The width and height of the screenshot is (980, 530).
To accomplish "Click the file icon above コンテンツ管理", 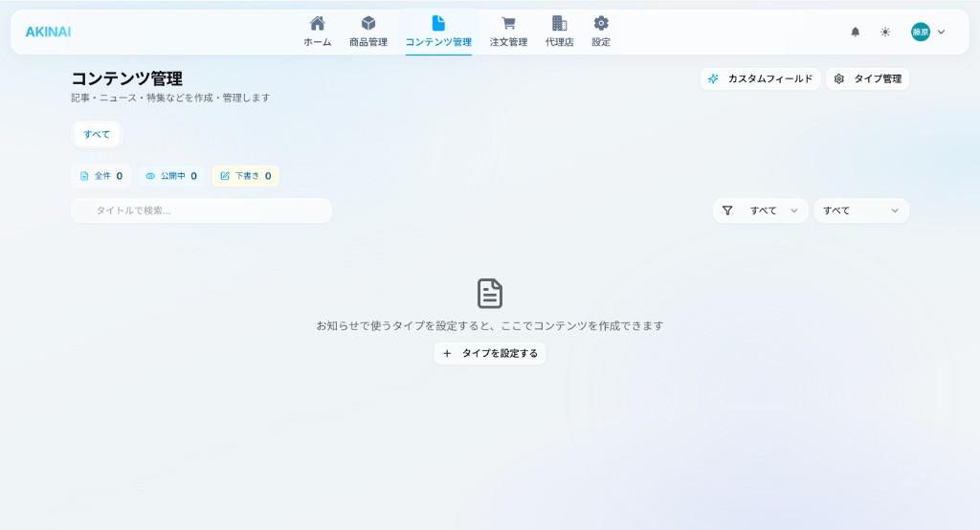I will 438,23.
